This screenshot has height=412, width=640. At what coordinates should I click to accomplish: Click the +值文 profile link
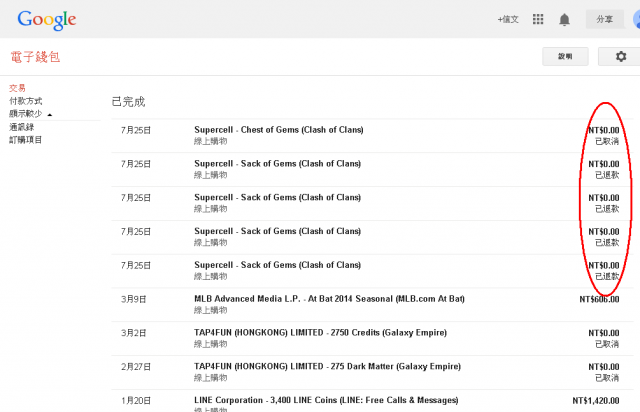tap(508, 19)
